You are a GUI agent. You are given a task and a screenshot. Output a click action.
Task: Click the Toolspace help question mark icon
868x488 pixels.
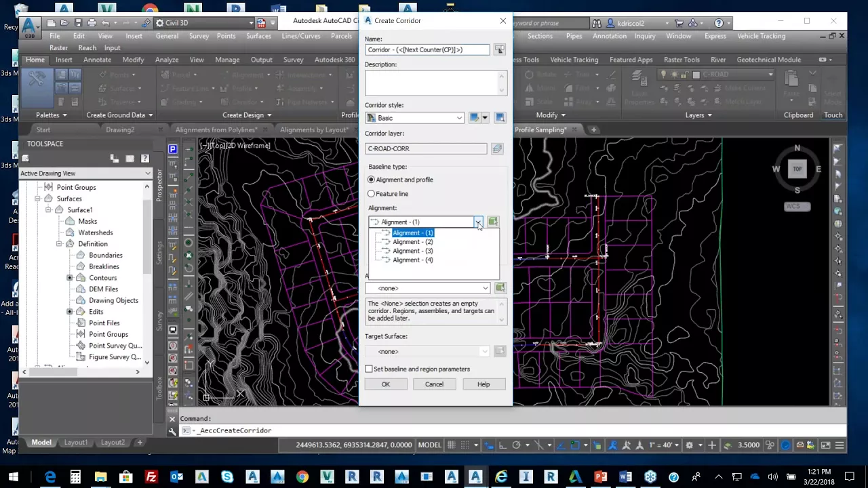point(144,159)
